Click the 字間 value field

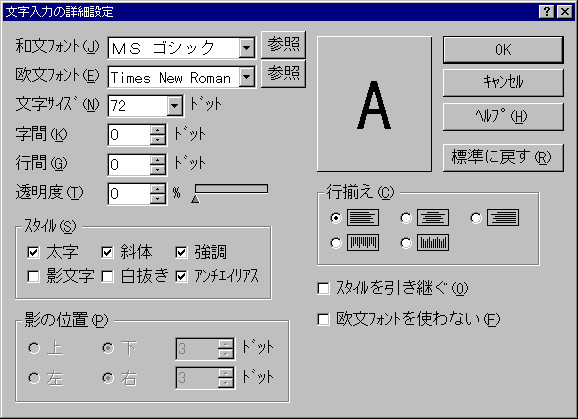pyautogui.click(x=129, y=135)
